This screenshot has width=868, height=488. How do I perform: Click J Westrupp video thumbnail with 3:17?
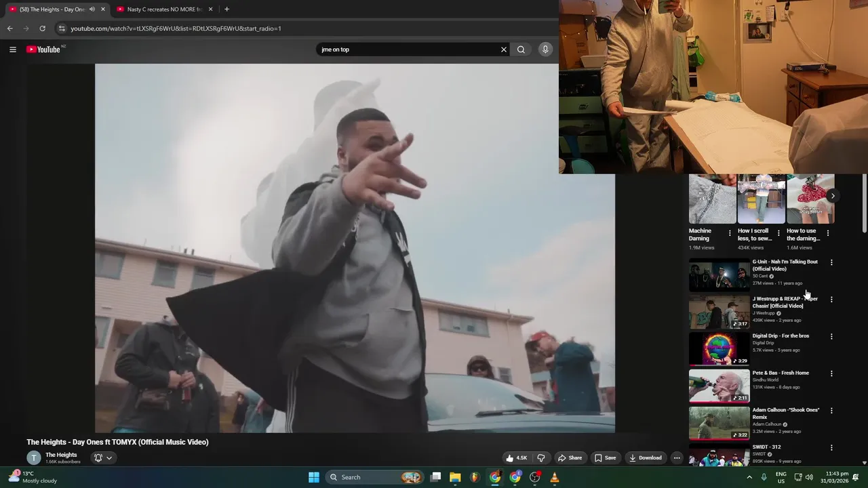pos(719,312)
